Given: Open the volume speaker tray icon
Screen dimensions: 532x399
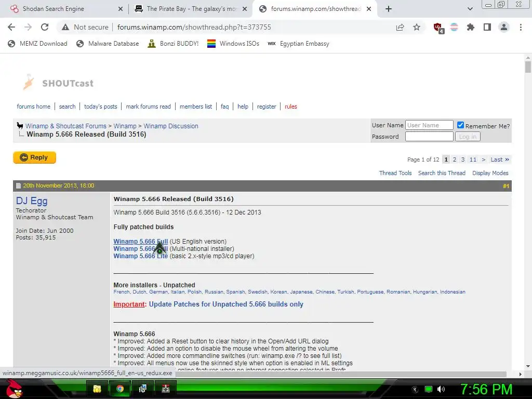Looking at the screenshot, I should click(441, 389).
